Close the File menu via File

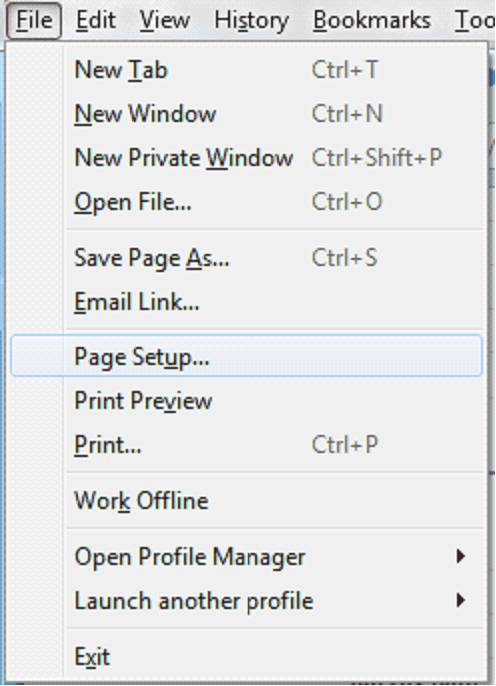click(x=34, y=21)
